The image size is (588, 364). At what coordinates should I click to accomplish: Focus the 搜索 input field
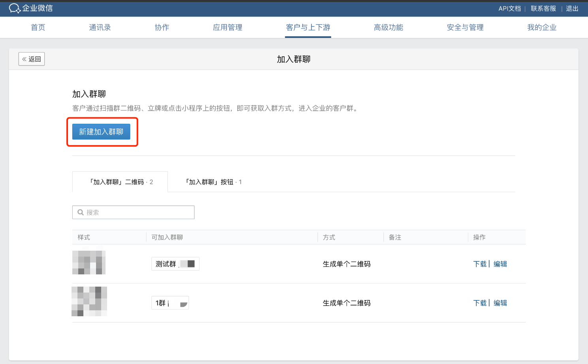(133, 212)
